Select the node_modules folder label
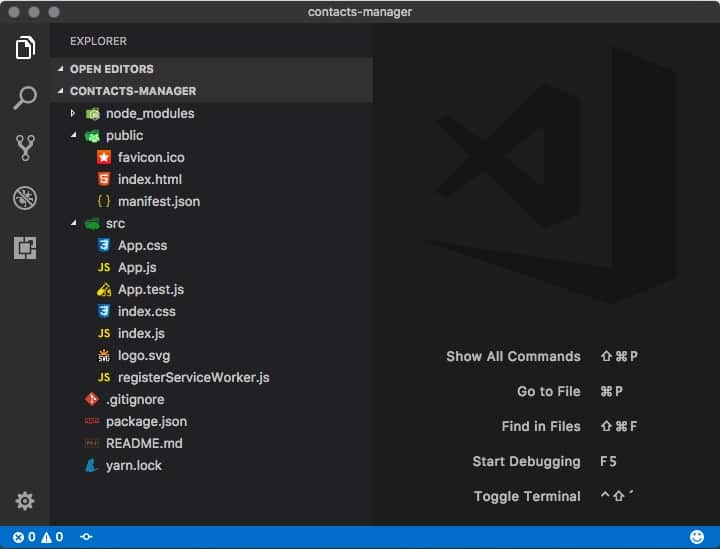This screenshot has height=549, width=720. pos(150,113)
